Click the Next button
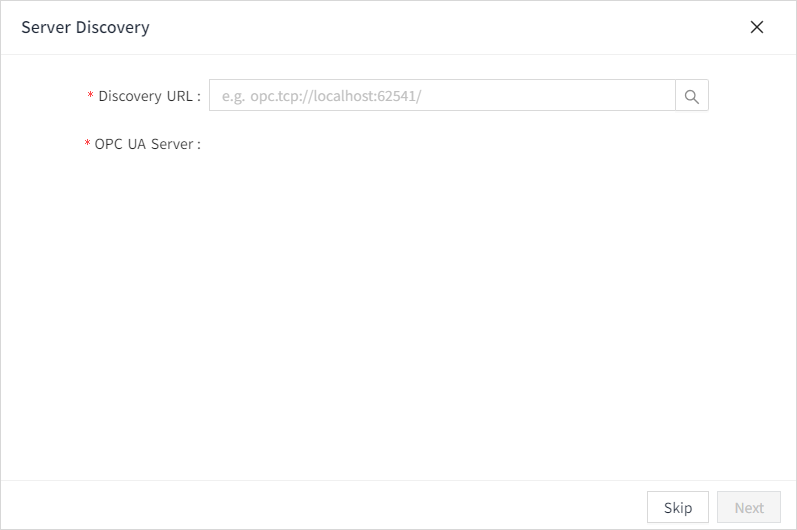 coord(748,507)
